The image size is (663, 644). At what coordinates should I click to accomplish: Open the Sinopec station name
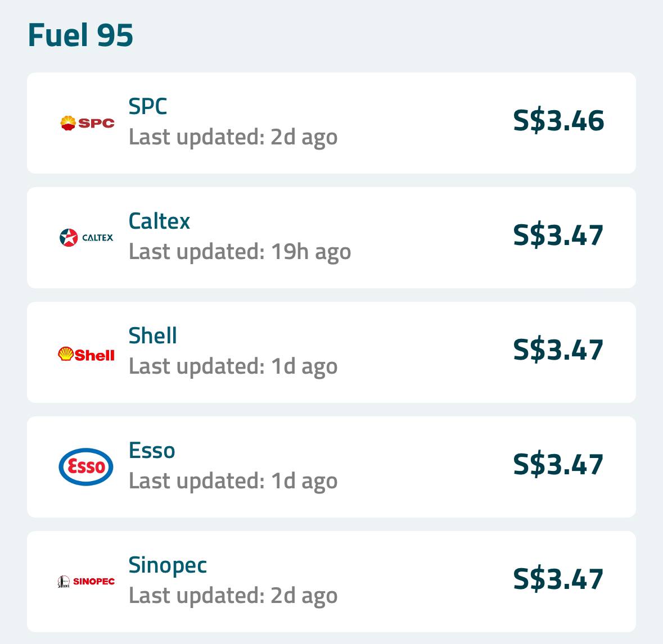click(x=168, y=565)
